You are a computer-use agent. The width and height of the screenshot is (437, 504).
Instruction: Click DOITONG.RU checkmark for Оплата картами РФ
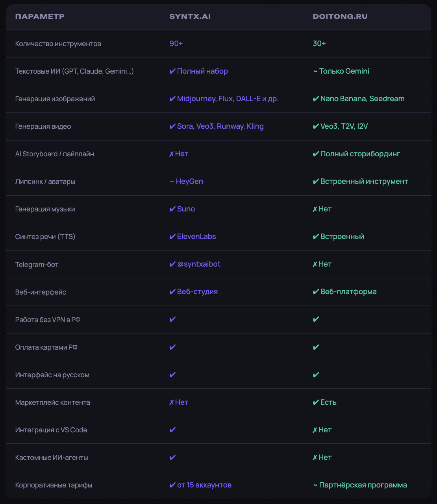tap(316, 347)
